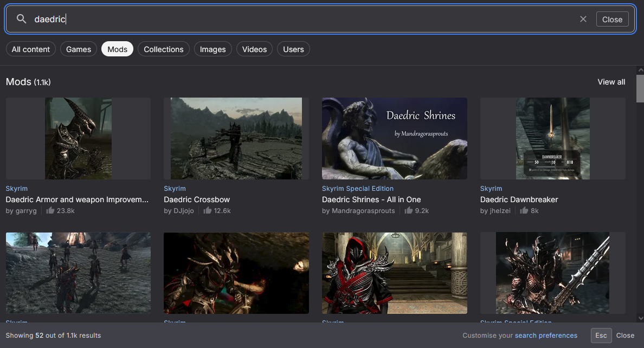The width and height of the screenshot is (644, 348).
Task: Open the thumbnail of armor with jagged greatsword
Action: tap(553, 273)
